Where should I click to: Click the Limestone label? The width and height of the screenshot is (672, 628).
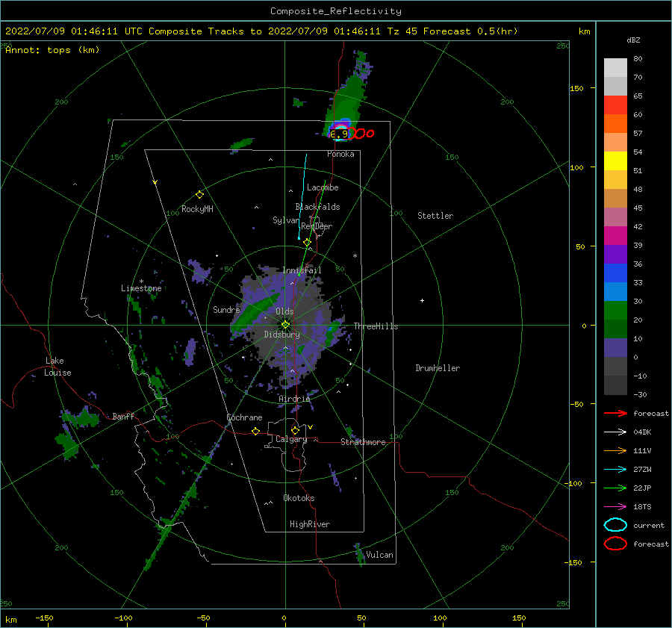pyautogui.click(x=141, y=288)
